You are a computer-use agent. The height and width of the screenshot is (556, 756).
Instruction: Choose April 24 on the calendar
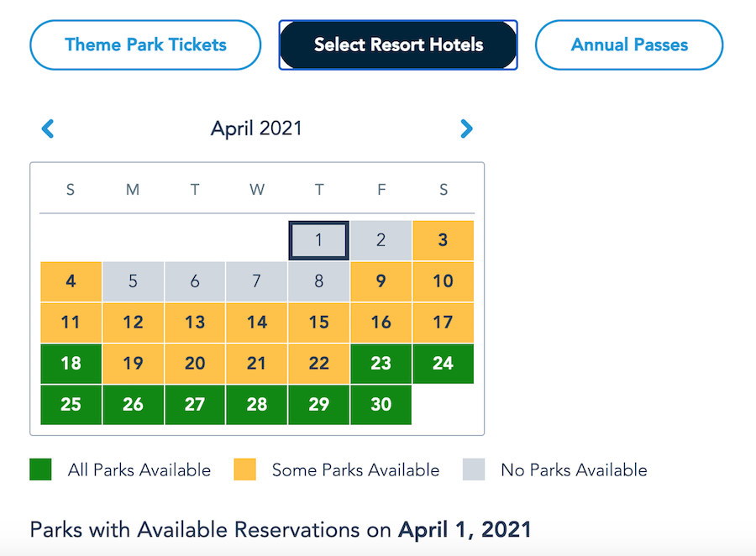[443, 363]
